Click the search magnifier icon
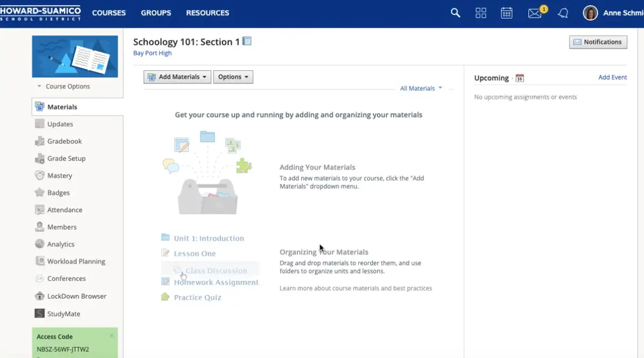The image size is (644, 358). (455, 13)
